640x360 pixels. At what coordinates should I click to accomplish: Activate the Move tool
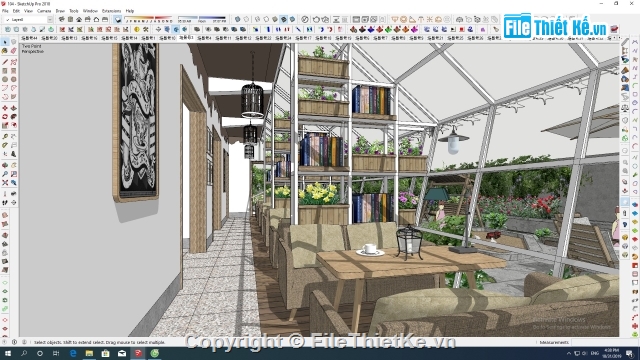(x=5, y=108)
